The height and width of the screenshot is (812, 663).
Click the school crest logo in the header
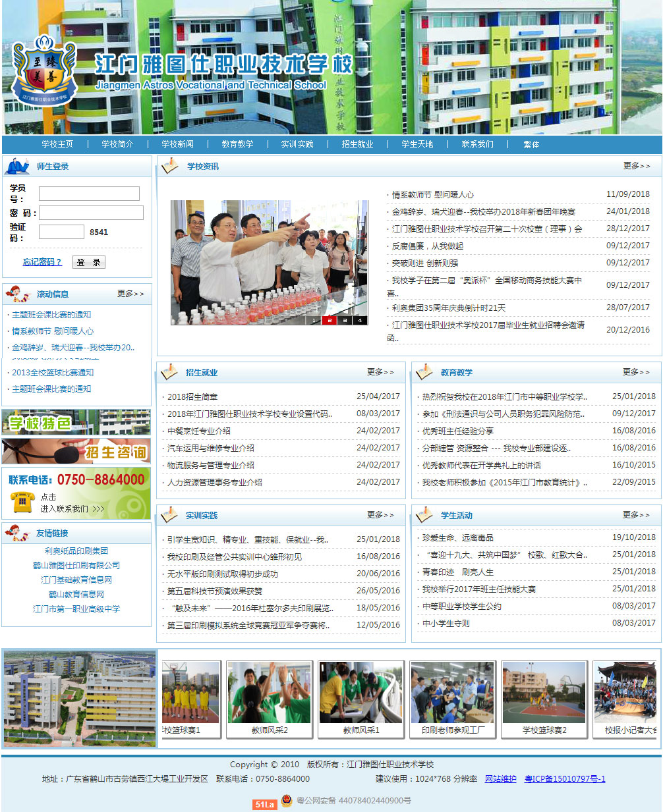point(44,71)
